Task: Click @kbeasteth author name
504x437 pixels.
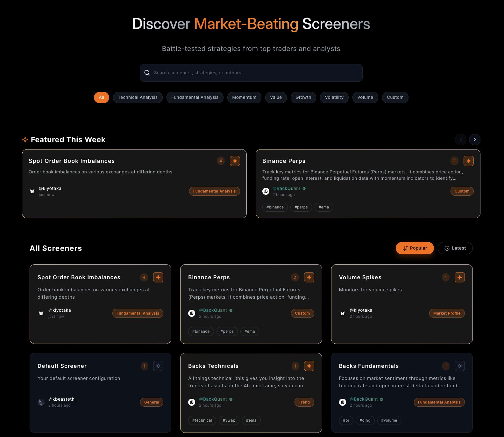Action: [x=61, y=399]
